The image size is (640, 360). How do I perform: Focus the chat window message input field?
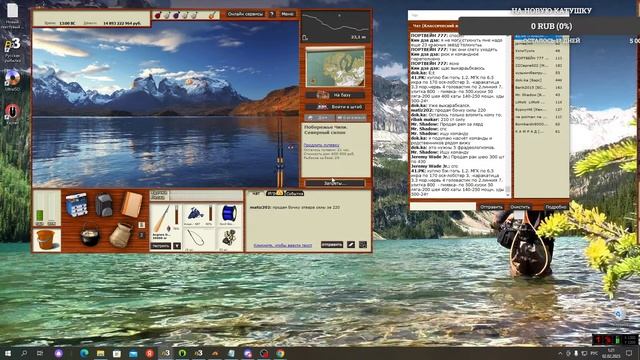(443, 207)
